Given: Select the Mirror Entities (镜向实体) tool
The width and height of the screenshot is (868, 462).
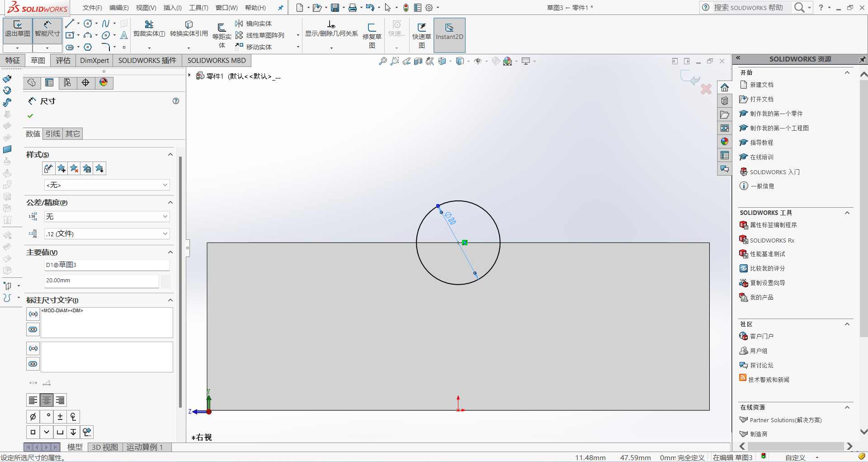Looking at the screenshot, I should [x=254, y=24].
